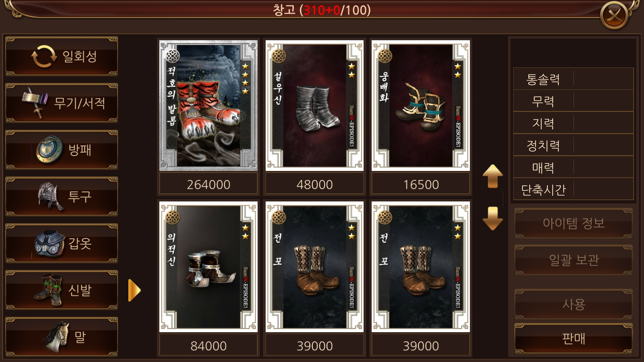Select the 설우신 boots card
Screen dimensions: 644x362
click(x=315, y=106)
